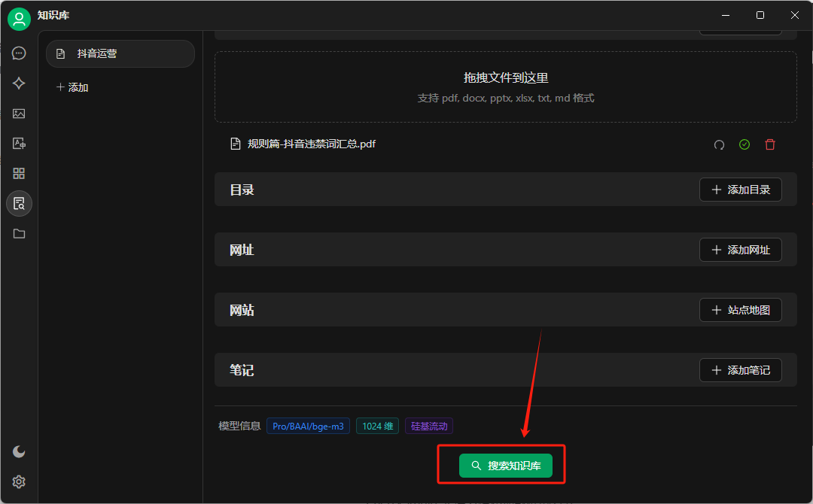Open the chat assistant sidebar icon
The width and height of the screenshot is (813, 504).
pos(20,53)
